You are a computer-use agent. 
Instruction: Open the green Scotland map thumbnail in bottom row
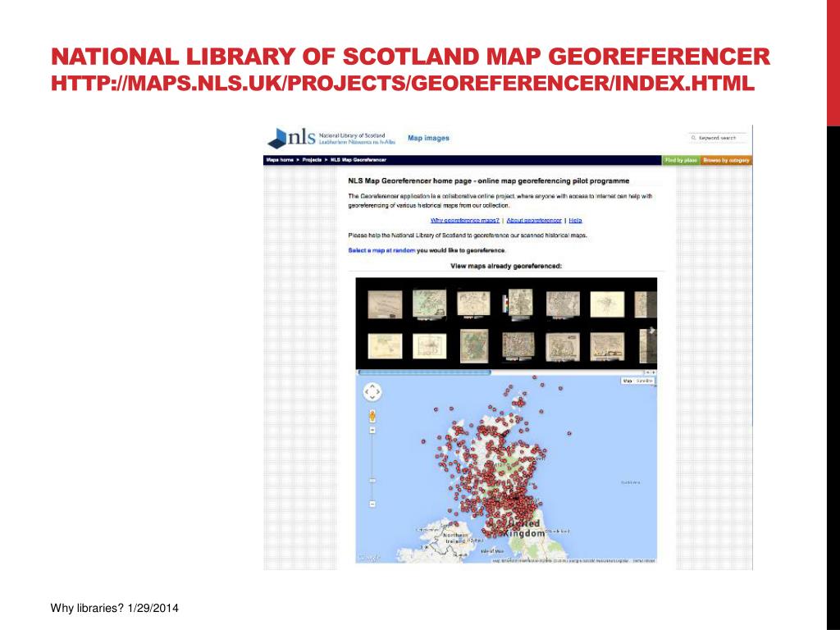[x=474, y=346]
